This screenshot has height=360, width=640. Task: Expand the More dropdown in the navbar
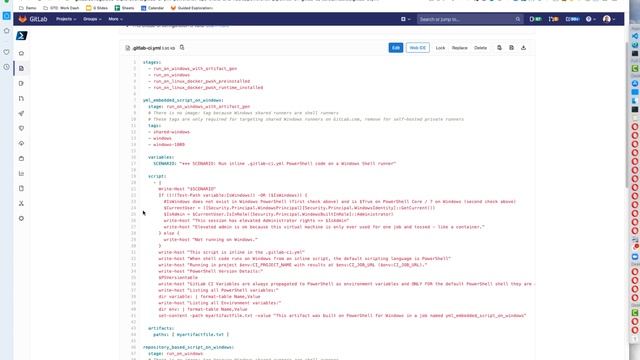(x=116, y=19)
